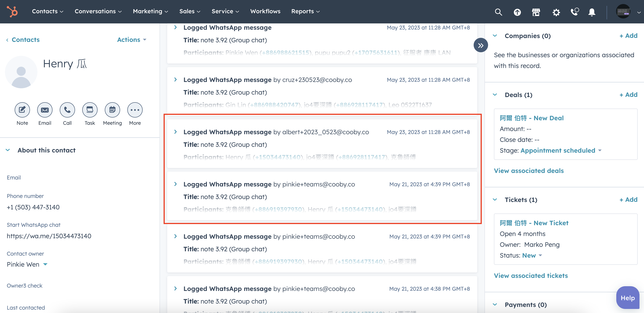The height and width of the screenshot is (313, 644).
Task: Create a task via the Task icon
Action: [x=89, y=110]
